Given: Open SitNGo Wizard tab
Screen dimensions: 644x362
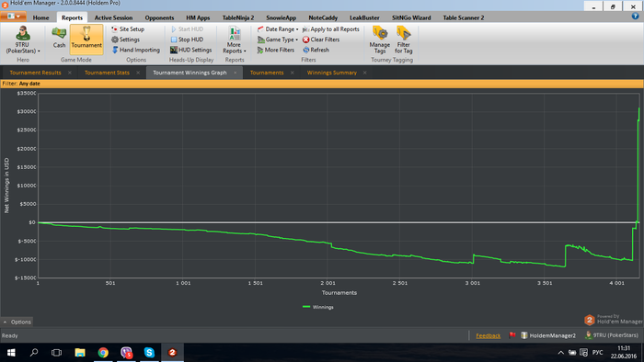Looking at the screenshot, I should (x=411, y=17).
